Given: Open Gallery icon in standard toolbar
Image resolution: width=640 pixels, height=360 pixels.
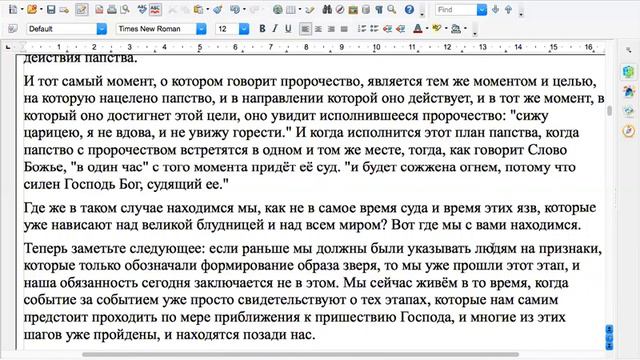Looking at the screenshot, I should tap(353, 9).
